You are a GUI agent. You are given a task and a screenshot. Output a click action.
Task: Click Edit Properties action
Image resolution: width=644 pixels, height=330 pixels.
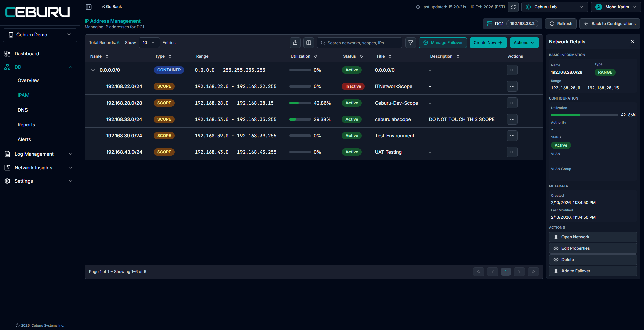pyautogui.click(x=593, y=248)
